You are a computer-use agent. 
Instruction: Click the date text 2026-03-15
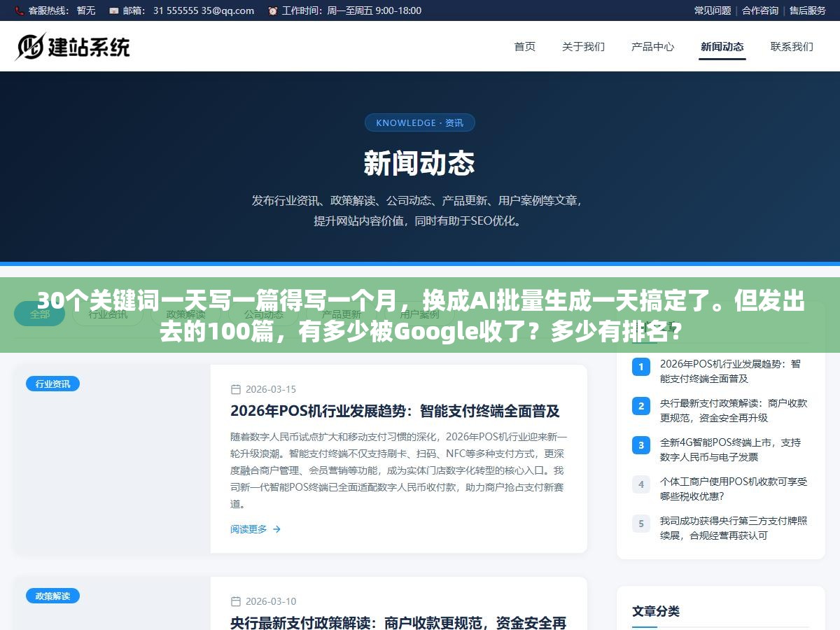(271, 389)
